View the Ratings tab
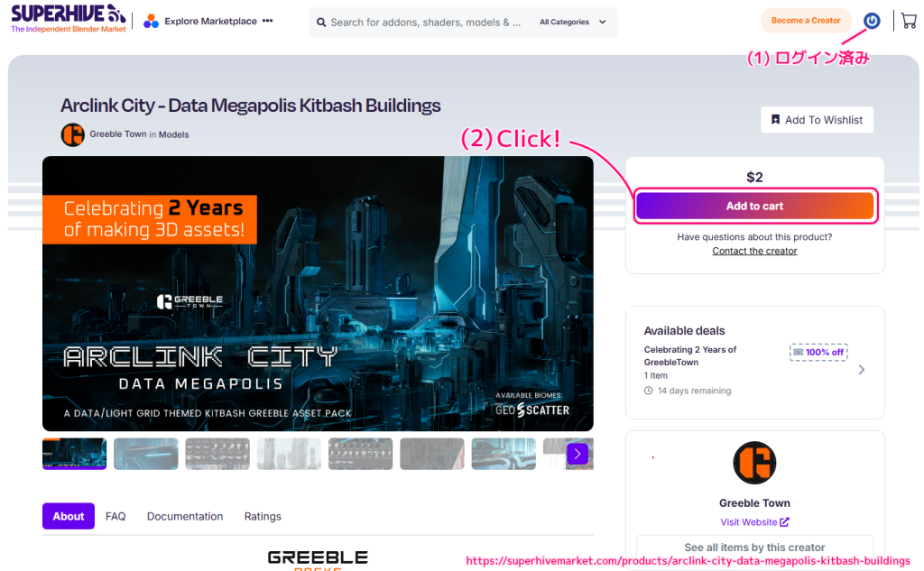Image resolution: width=924 pixels, height=571 pixels. tap(263, 516)
